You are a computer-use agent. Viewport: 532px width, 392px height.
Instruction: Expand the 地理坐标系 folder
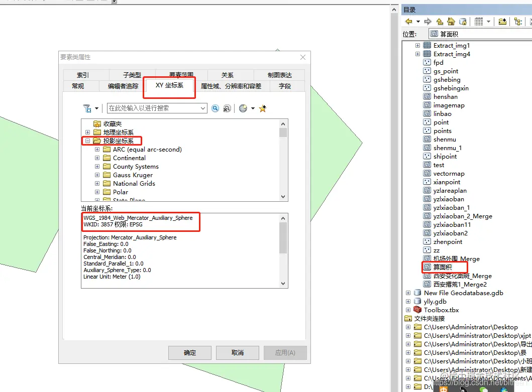click(87, 132)
